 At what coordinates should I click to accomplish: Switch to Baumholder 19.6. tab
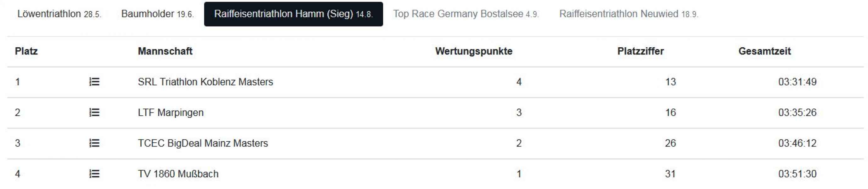point(157,14)
